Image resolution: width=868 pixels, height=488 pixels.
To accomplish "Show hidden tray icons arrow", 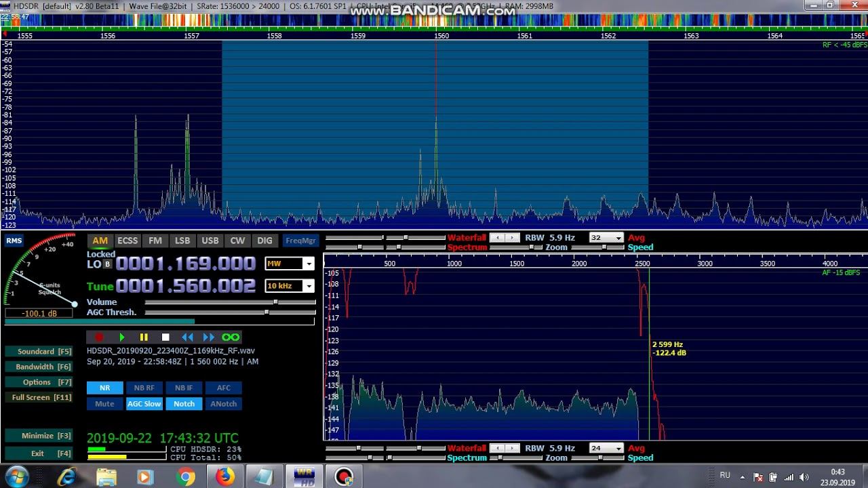I will [x=743, y=476].
